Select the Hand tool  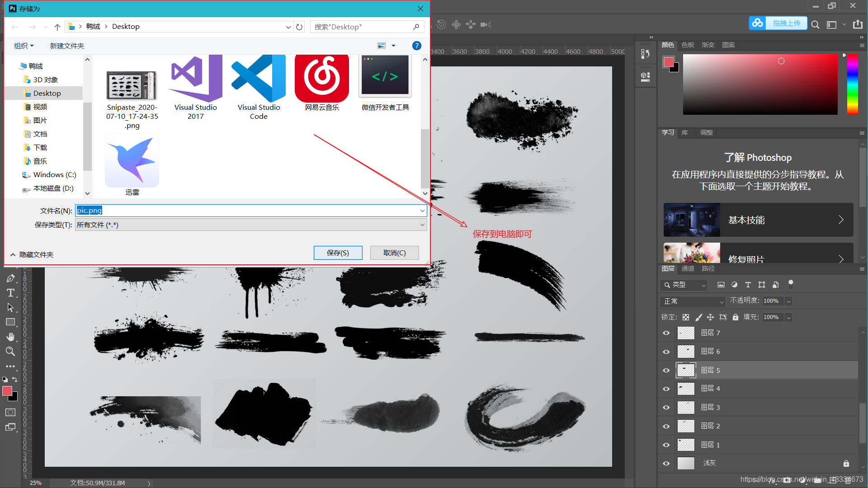coord(10,337)
